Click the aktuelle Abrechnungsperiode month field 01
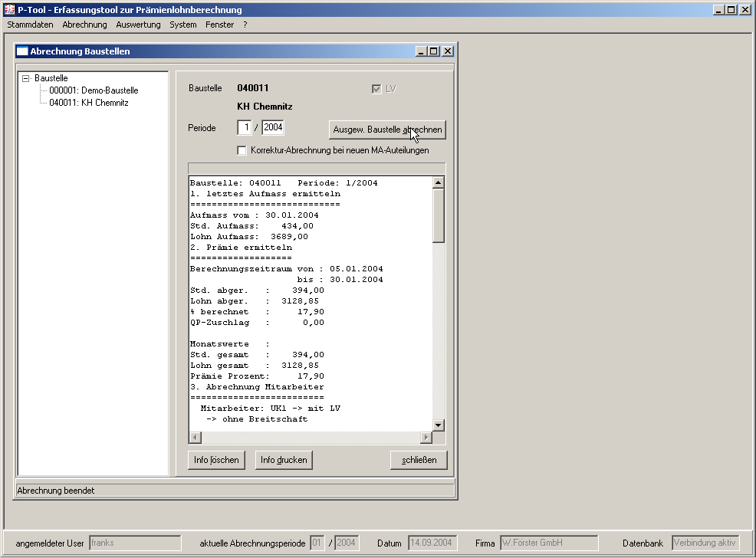 pos(317,543)
